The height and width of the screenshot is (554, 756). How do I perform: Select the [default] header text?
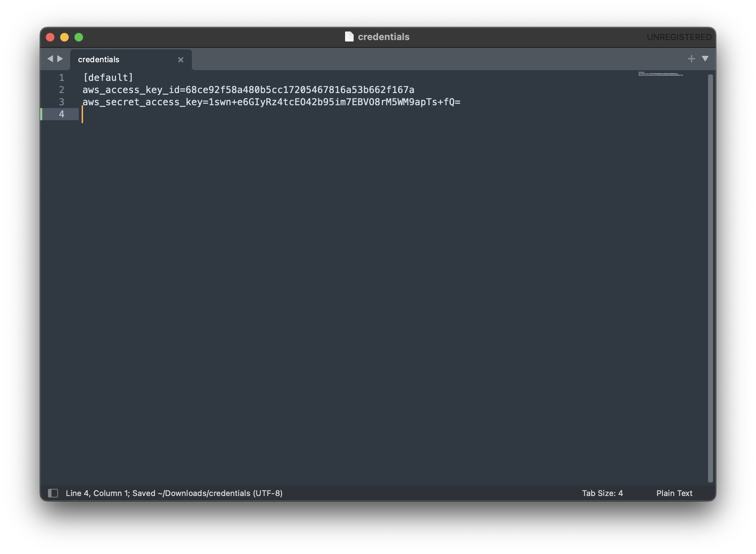tap(107, 77)
